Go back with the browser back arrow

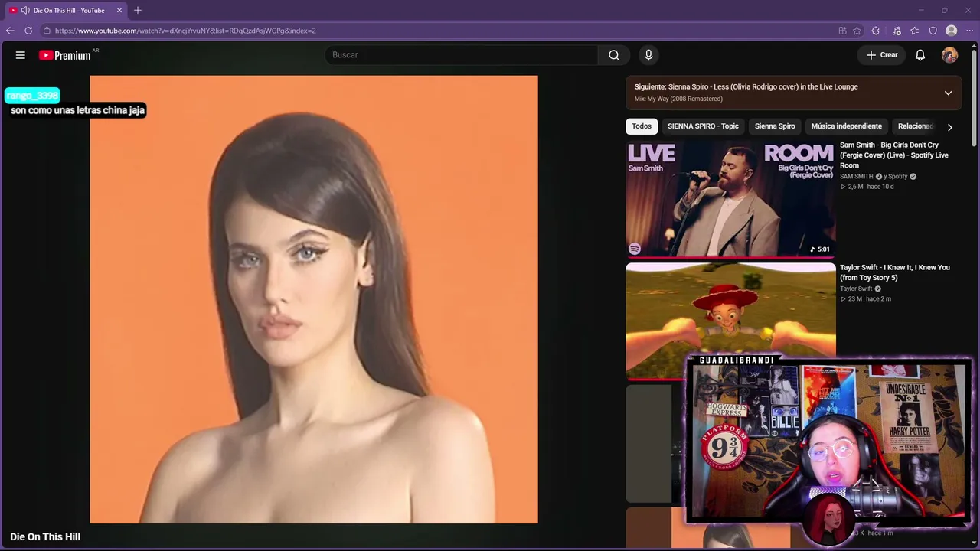tap(10, 31)
